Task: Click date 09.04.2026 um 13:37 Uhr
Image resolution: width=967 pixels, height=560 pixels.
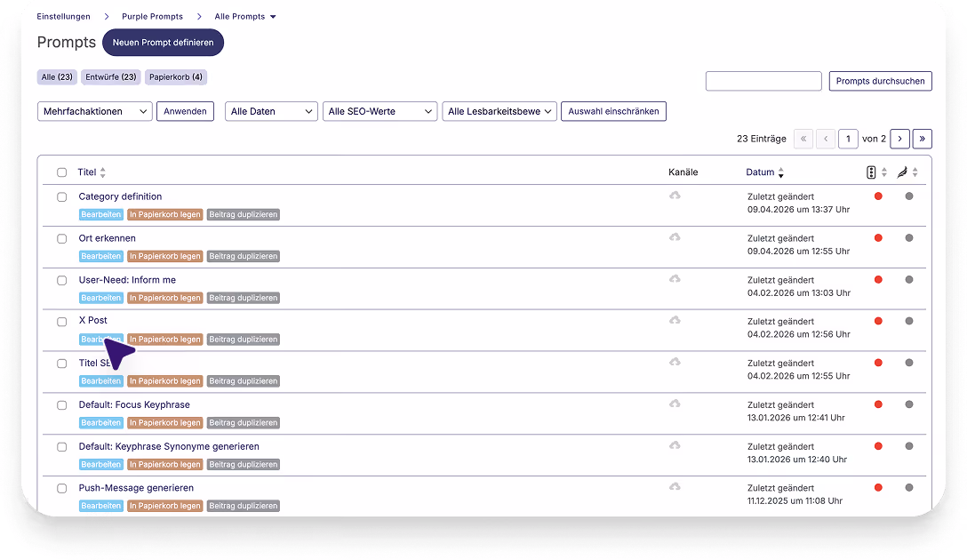Action: point(799,210)
